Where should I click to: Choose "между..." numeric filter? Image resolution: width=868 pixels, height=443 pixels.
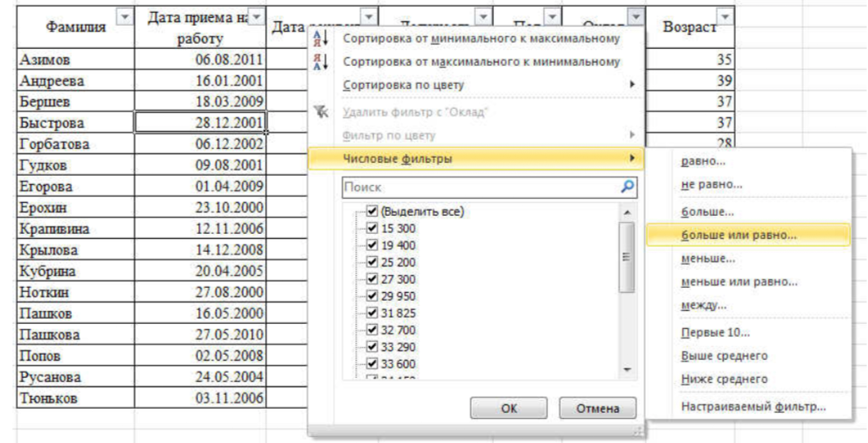click(703, 304)
